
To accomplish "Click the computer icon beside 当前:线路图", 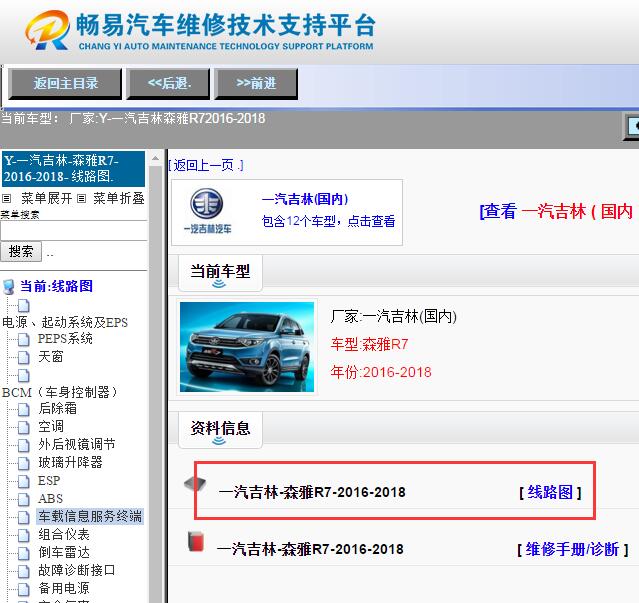I will 9,287.
